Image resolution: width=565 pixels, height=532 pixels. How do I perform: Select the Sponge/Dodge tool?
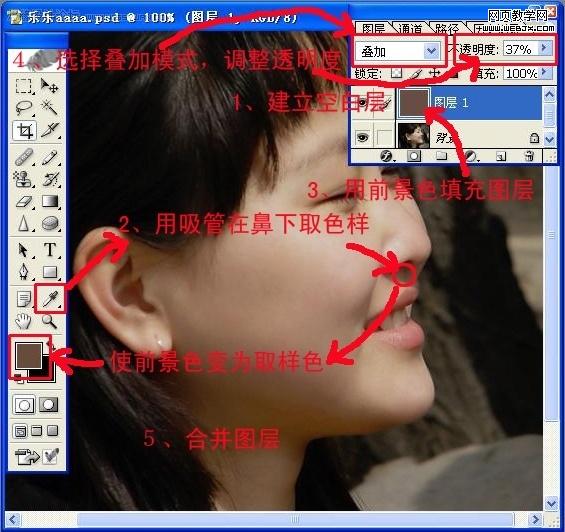click(49, 223)
